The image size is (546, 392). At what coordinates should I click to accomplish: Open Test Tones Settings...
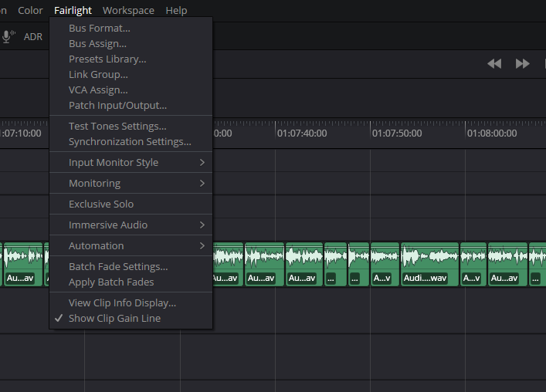coord(131,126)
